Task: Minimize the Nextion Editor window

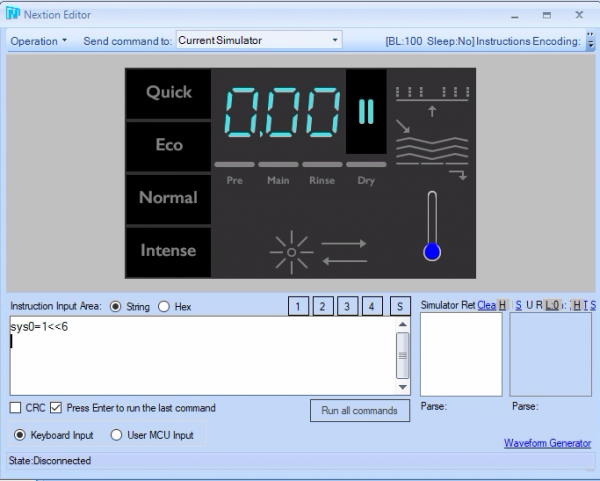Action: (515, 15)
